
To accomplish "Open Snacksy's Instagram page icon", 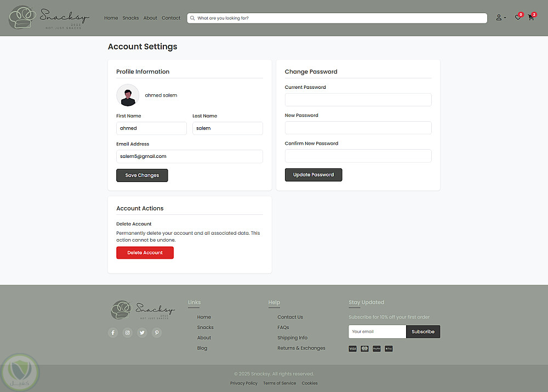I will pos(128,333).
